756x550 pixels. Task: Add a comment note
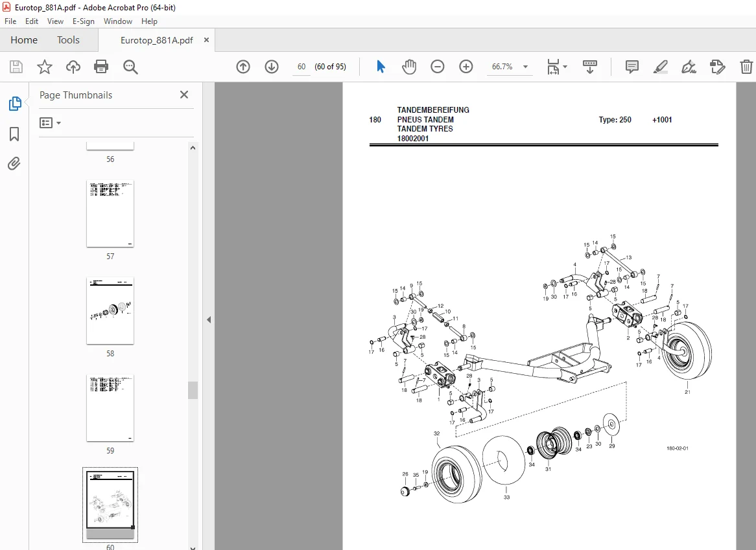tap(632, 67)
